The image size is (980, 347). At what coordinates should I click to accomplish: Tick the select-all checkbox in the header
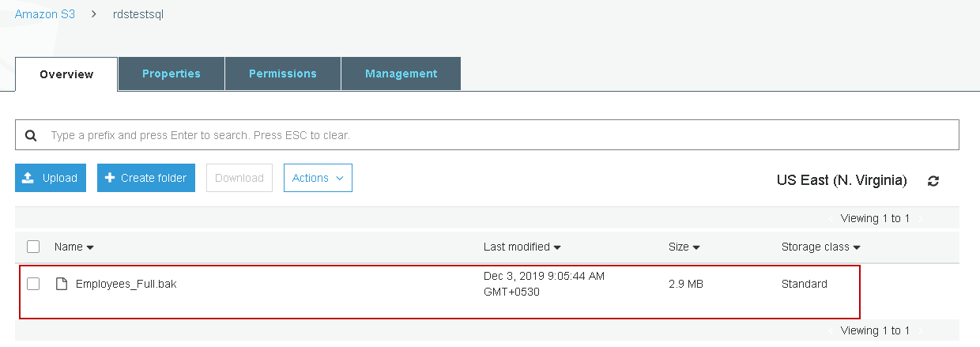click(x=33, y=247)
